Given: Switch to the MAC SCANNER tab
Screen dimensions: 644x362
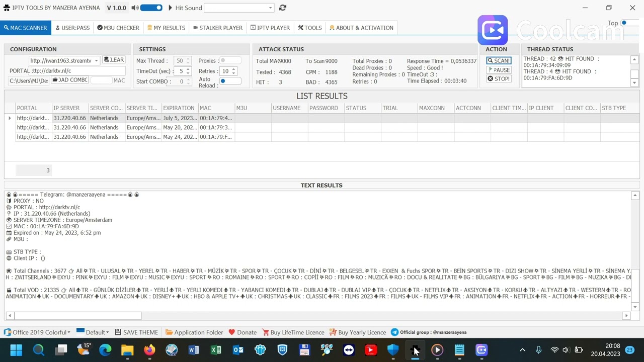Looking at the screenshot, I should (x=25, y=28).
